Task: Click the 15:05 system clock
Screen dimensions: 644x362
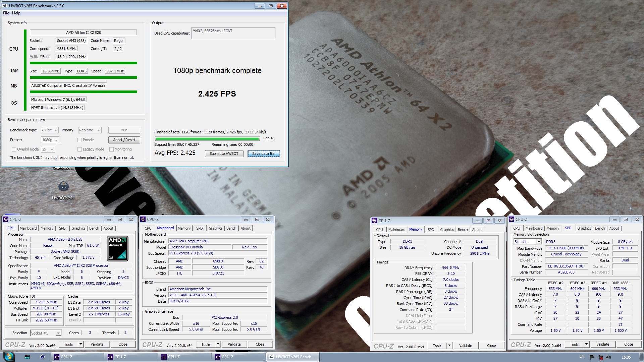Action: pos(626,357)
